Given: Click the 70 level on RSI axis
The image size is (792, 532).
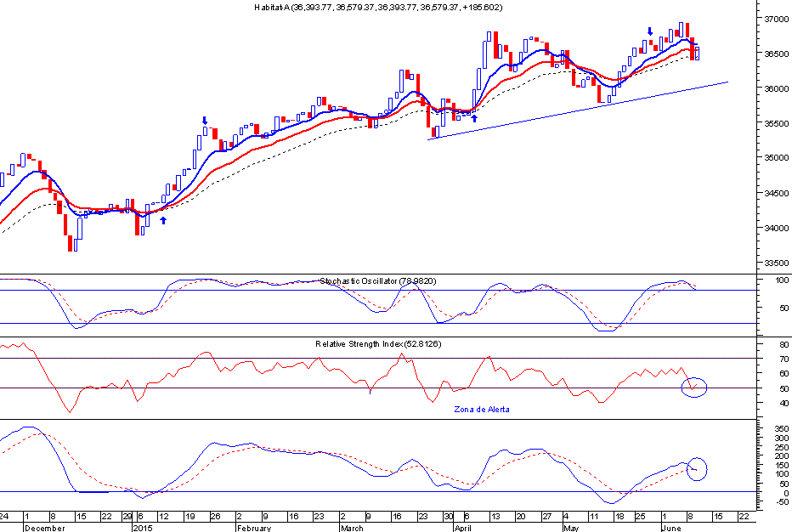Looking at the screenshot, I should tap(784, 359).
